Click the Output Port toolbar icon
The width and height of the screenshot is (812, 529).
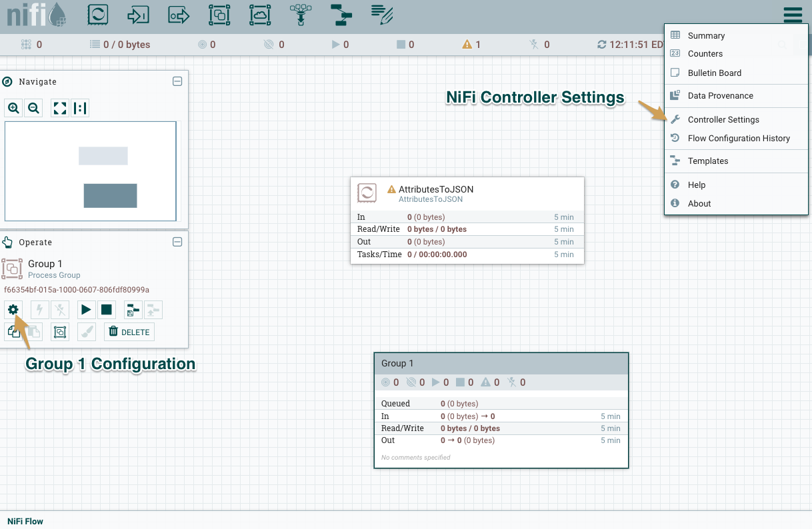click(179, 15)
